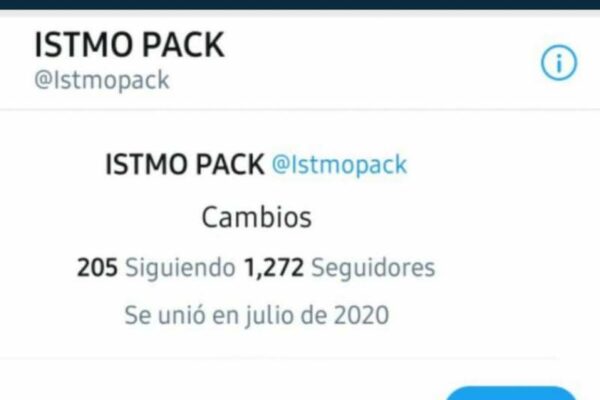Click the divider line below the profile card

tap(279, 358)
